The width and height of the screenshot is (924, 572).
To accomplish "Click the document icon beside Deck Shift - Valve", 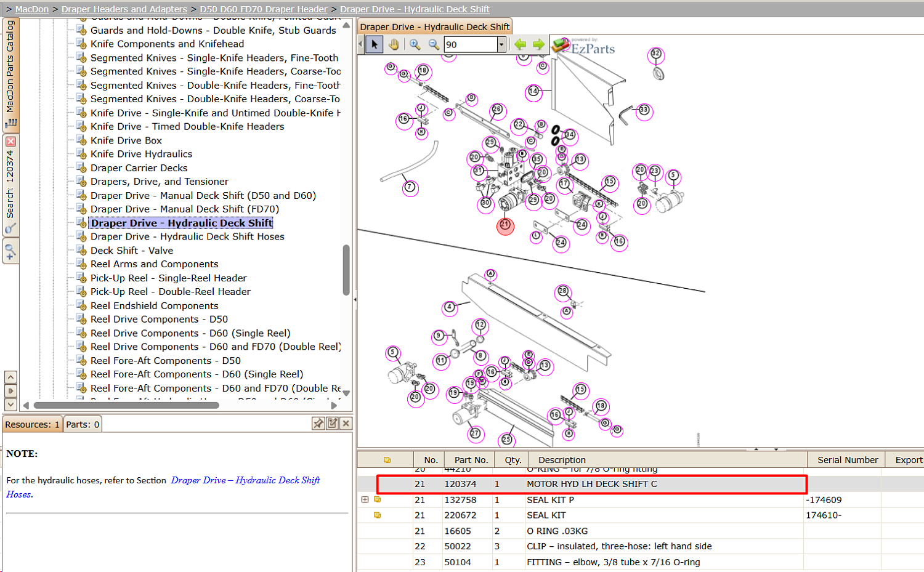I will (81, 250).
